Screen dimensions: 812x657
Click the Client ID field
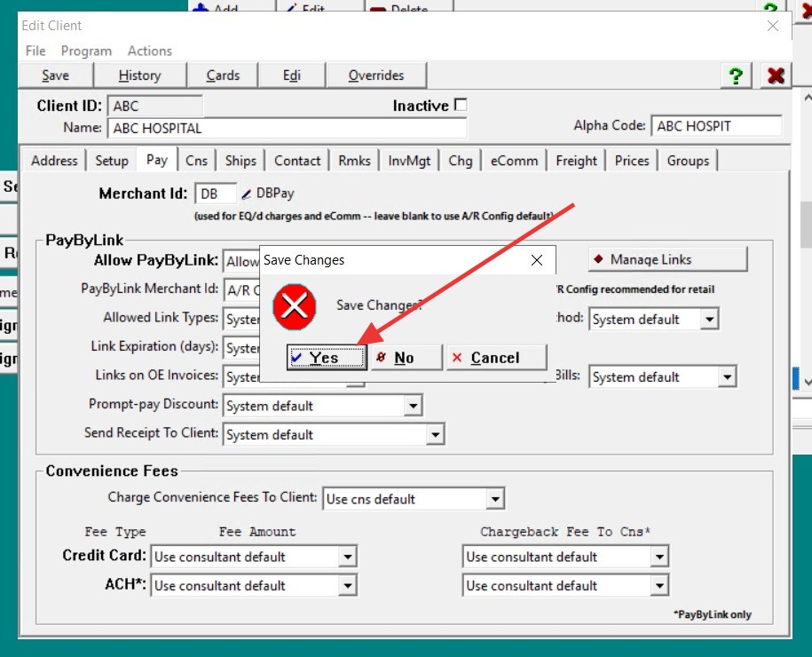[154, 106]
